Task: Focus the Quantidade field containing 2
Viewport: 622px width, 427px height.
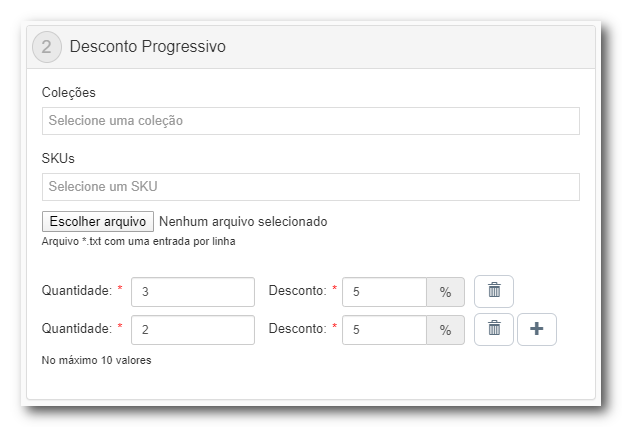Action: point(192,330)
